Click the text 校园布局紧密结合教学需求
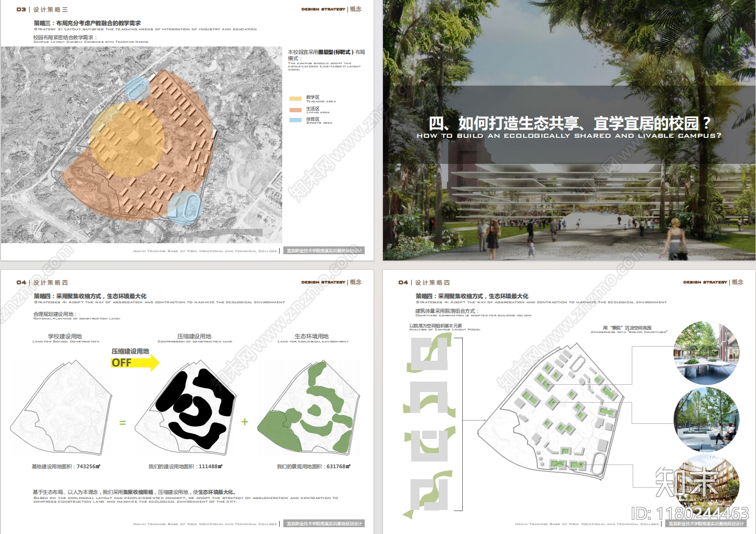This screenshot has height=534, width=756. point(65,38)
